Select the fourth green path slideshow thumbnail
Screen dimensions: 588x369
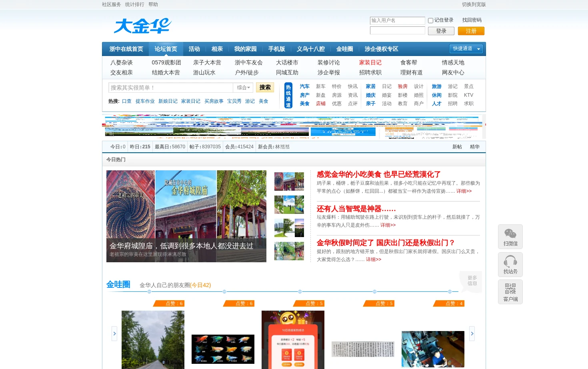pyautogui.click(x=289, y=251)
